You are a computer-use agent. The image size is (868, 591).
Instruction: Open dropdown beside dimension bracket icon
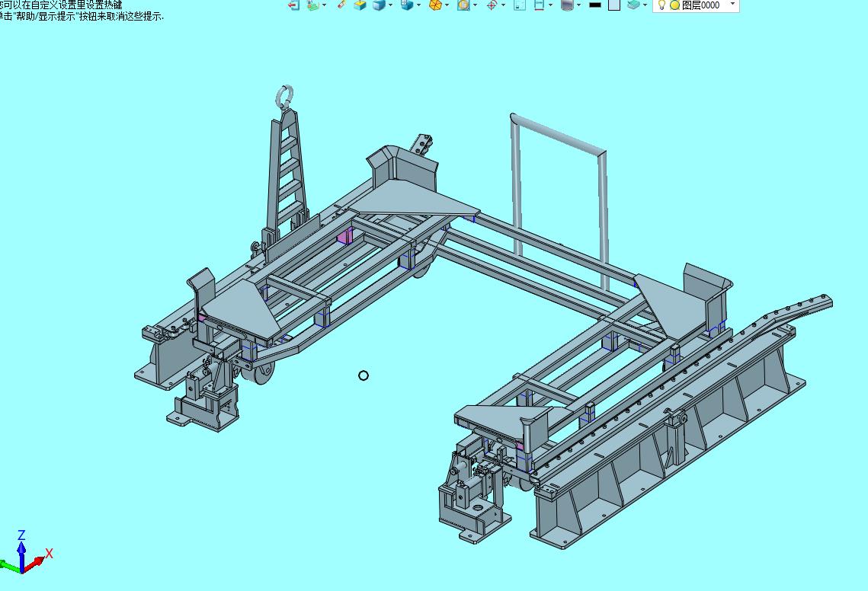[x=550, y=5]
